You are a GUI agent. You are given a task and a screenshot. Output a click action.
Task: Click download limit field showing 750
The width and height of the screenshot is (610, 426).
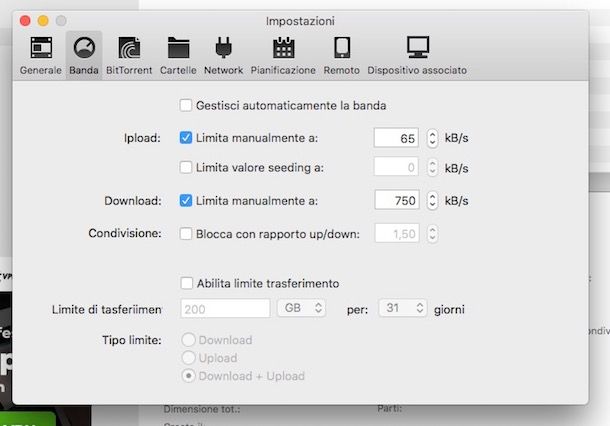(397, 200)
